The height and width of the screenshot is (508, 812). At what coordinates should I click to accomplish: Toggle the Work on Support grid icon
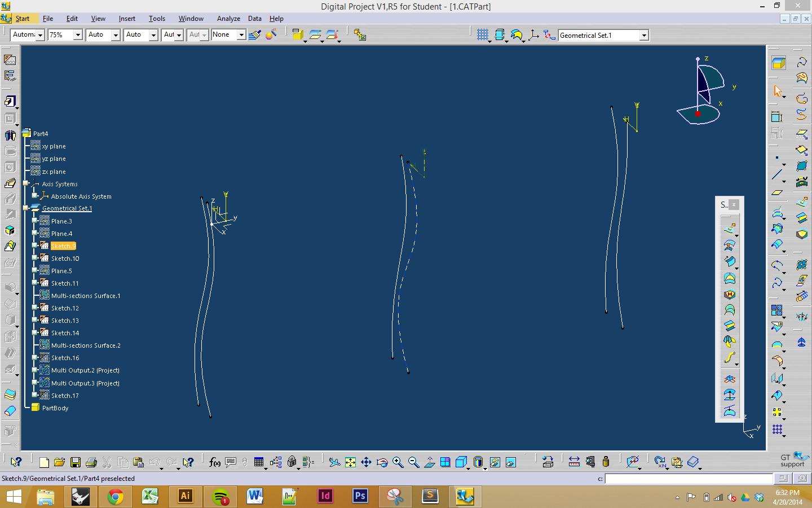483,35
